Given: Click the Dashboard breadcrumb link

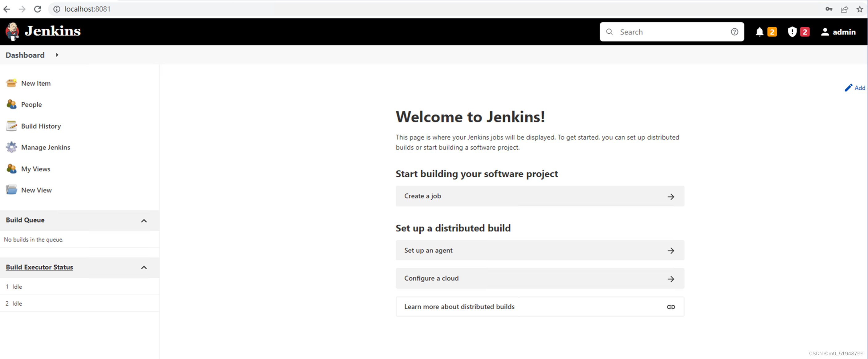Looking at the screenshot, I should (x=25, y=55).
